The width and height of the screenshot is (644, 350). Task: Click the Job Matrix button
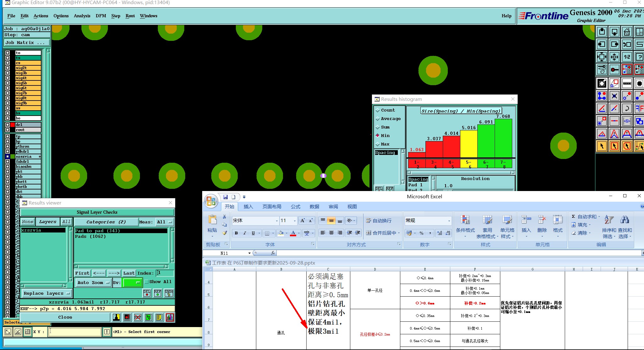(x=27, y=42)
